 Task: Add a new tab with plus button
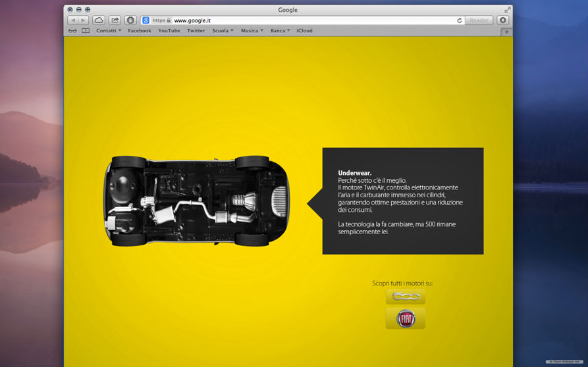point(506,32)
